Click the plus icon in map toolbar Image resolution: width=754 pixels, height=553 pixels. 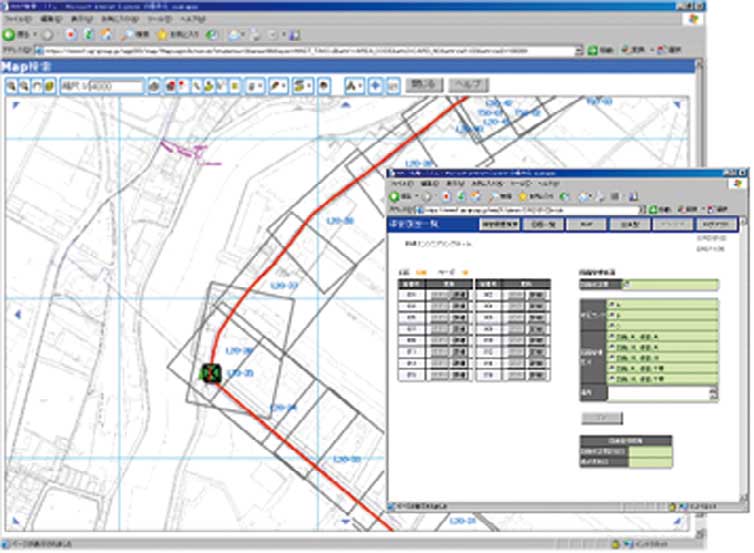point(375,87)
